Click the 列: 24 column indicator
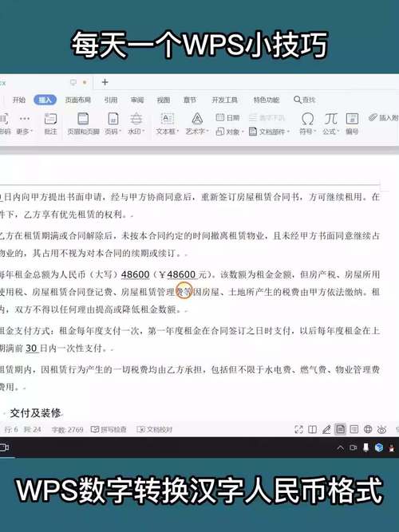The image size is (399, 532). pos(32,430)
